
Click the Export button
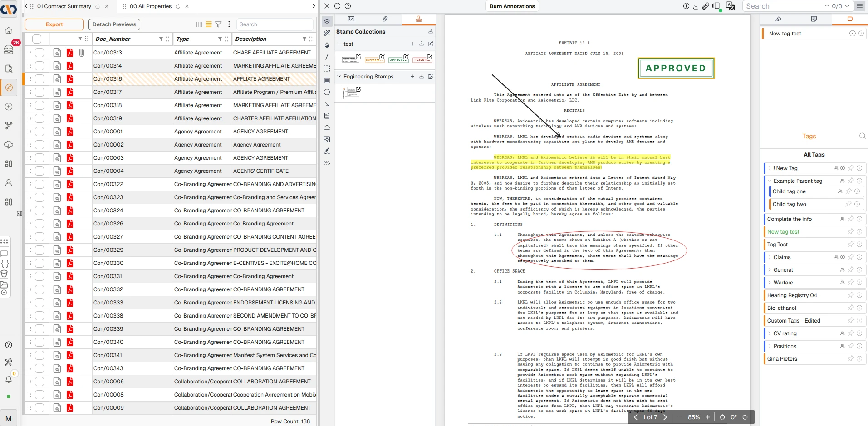pyautogui.click(x=54, y=24)
